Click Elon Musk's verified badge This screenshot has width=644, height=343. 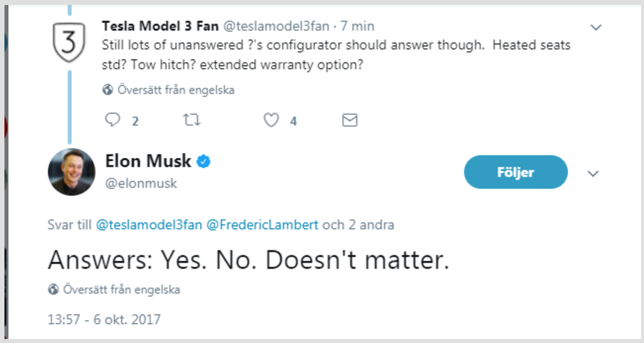click(x=202, y=160)
